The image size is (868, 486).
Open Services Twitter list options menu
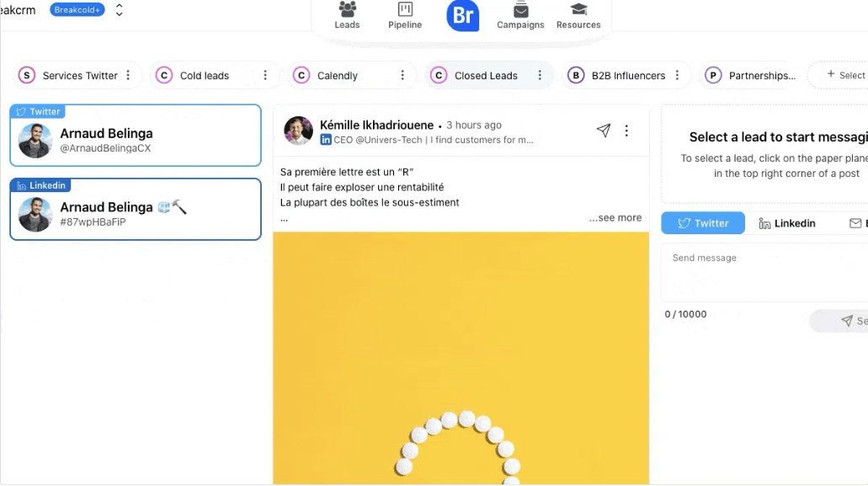tap(128, 76)
